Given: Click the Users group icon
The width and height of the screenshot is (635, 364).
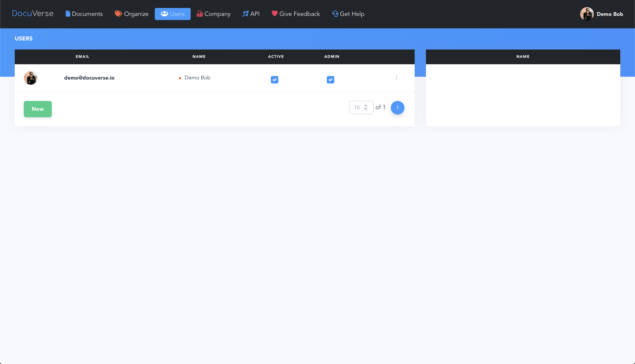Looking at the screenshot, I should coord(164,14).
